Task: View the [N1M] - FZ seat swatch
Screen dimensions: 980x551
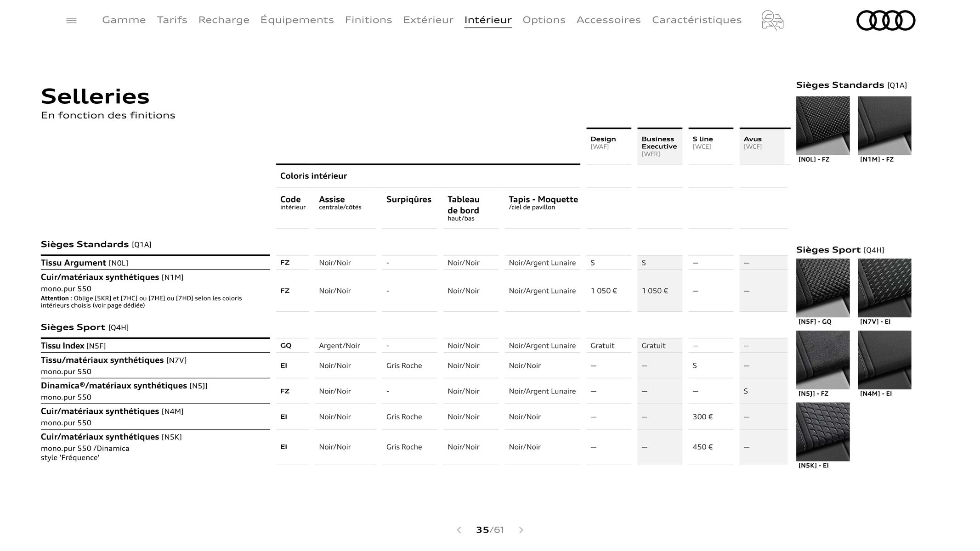Action: pyautogui.click(x=884, y=125)
